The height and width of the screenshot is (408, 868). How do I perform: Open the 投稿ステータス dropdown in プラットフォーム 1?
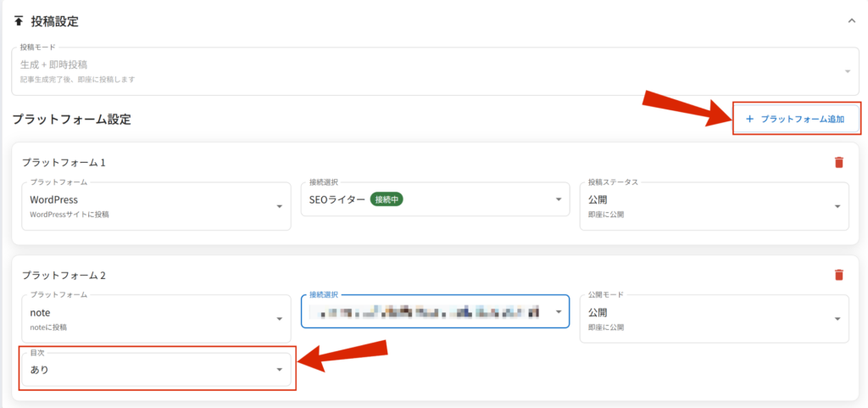714,205
